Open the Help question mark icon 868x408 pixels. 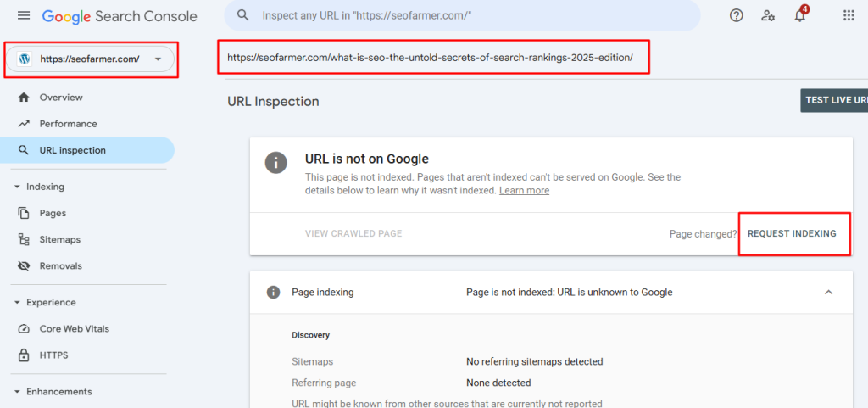[737, 15]
